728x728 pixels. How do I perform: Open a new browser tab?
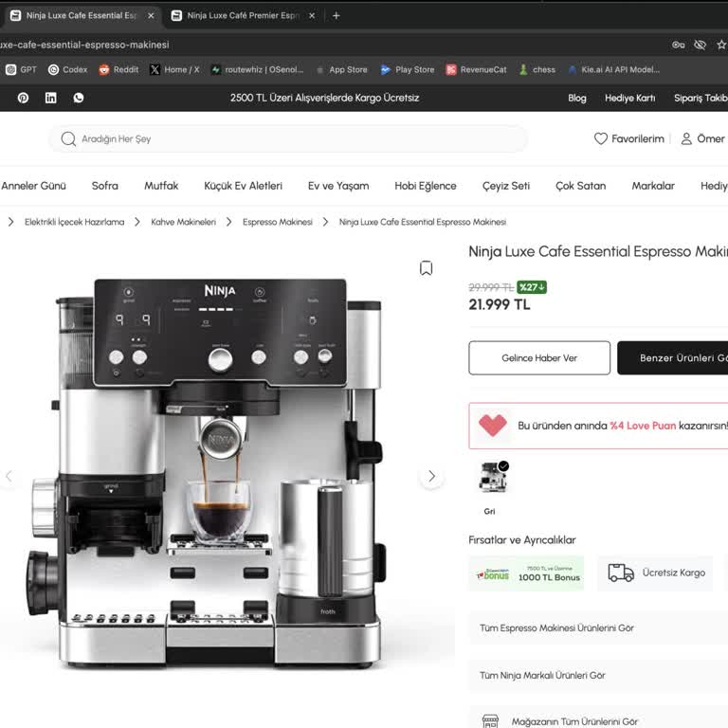[337, 16]
